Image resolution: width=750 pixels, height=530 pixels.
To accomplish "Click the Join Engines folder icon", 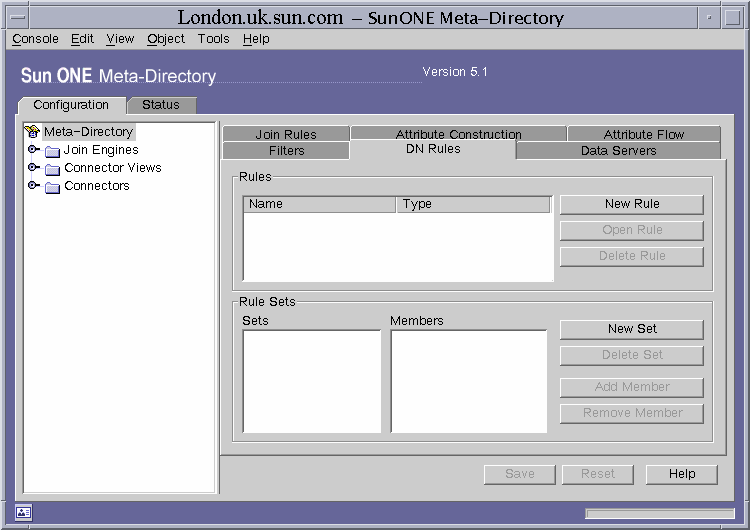I will point(52,151).
